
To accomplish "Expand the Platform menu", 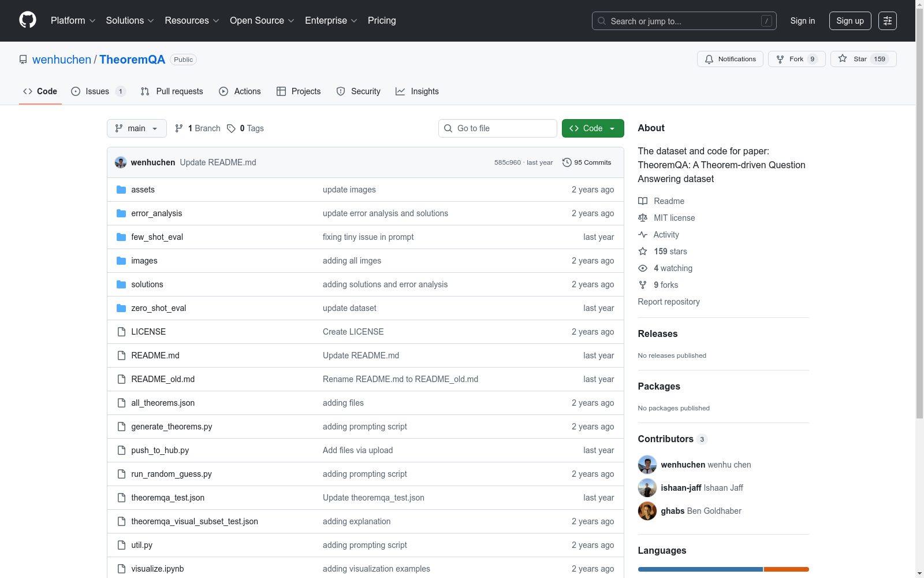I will coord(73,21).
